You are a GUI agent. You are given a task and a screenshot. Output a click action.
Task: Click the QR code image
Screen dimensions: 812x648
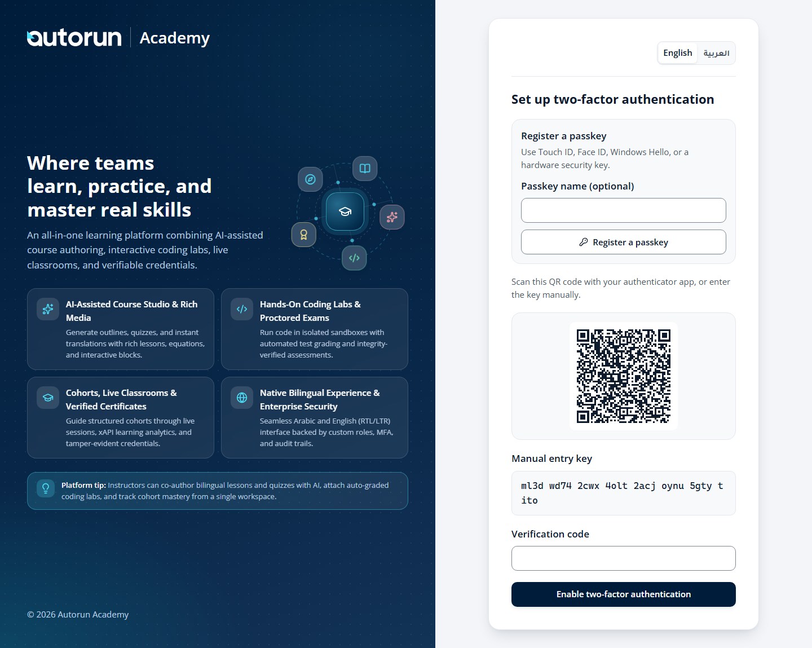pos(624,376)
